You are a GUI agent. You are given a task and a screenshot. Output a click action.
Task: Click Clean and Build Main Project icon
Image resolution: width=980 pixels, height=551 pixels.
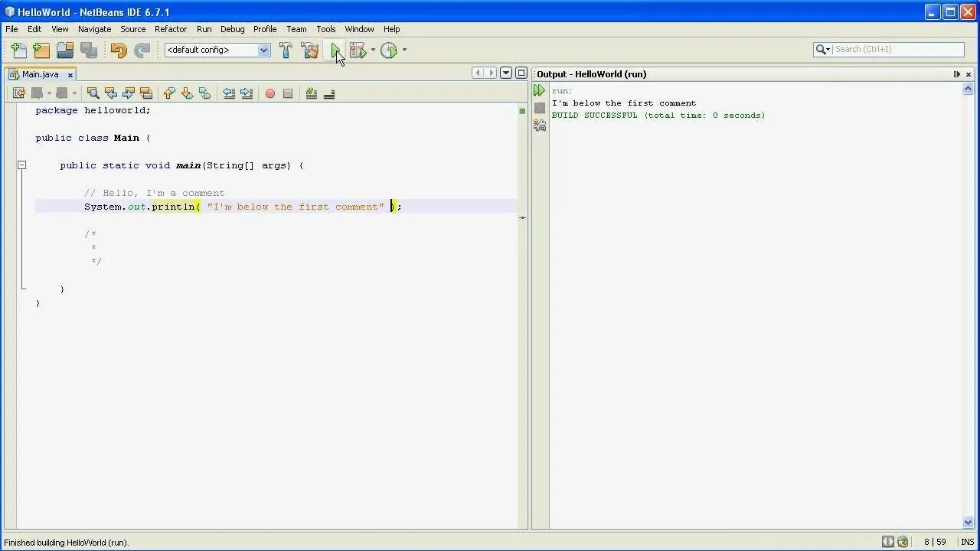coord(310,51)
